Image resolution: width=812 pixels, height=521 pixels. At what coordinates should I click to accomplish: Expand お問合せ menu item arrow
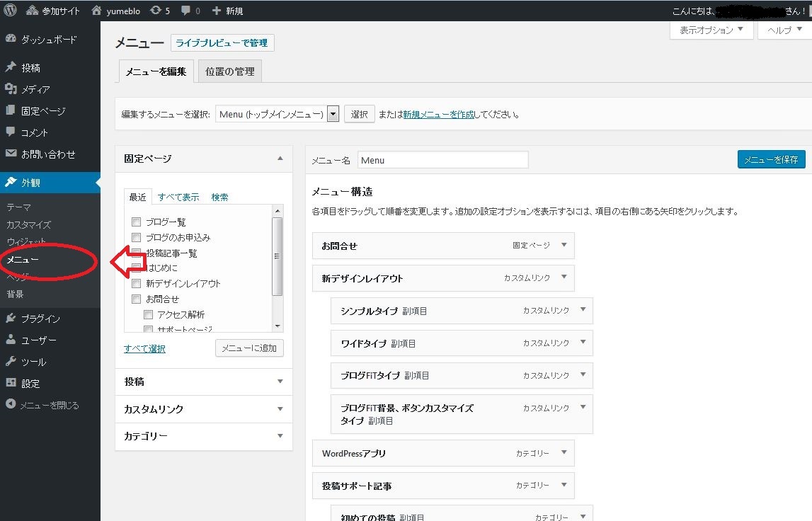564,245
